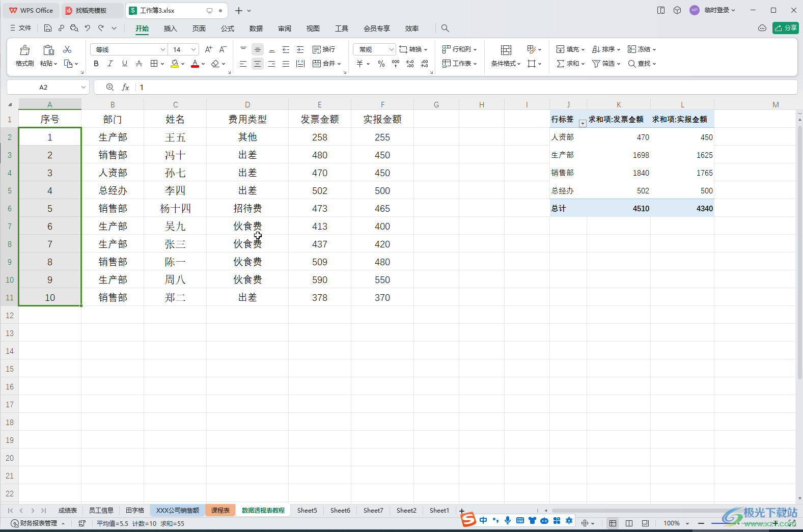Toggle Underline formatting
Image resolution: width=803 pixels, height=532 pixels.
click(x=125, y=64)
